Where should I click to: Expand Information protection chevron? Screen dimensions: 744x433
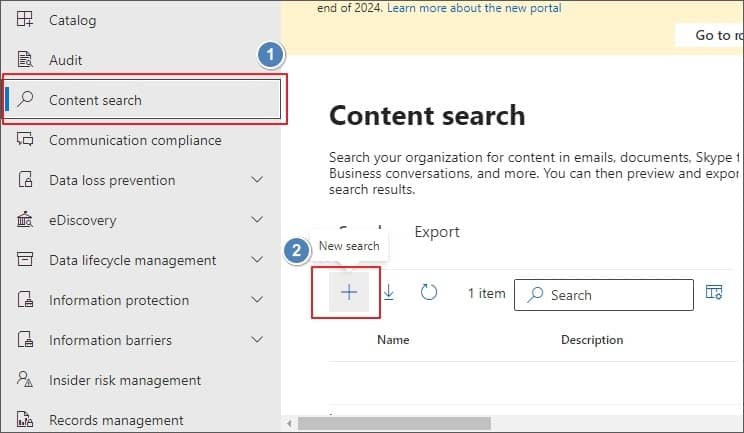257,299
